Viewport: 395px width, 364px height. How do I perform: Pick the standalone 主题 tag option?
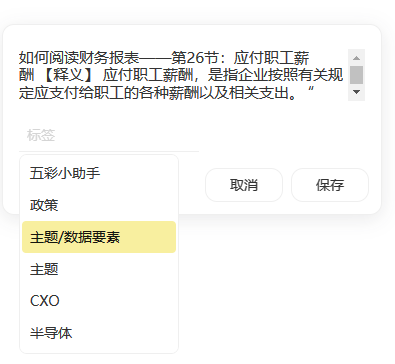(99, 269)
